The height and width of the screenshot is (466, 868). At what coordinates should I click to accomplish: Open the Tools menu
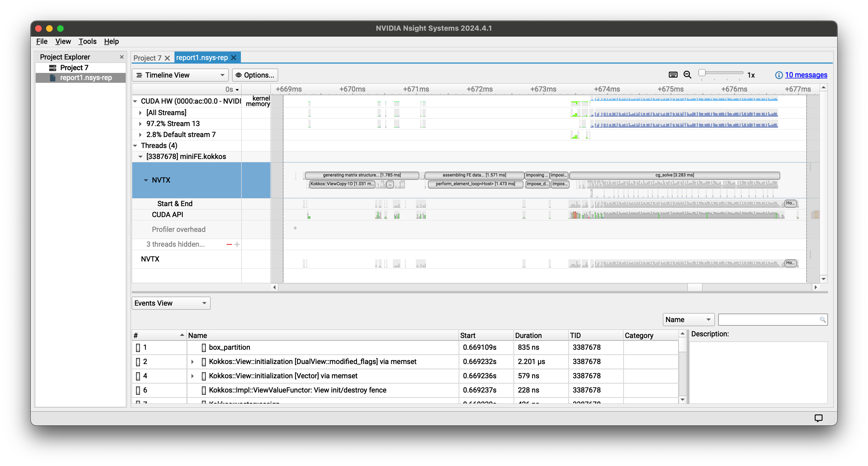88,41
